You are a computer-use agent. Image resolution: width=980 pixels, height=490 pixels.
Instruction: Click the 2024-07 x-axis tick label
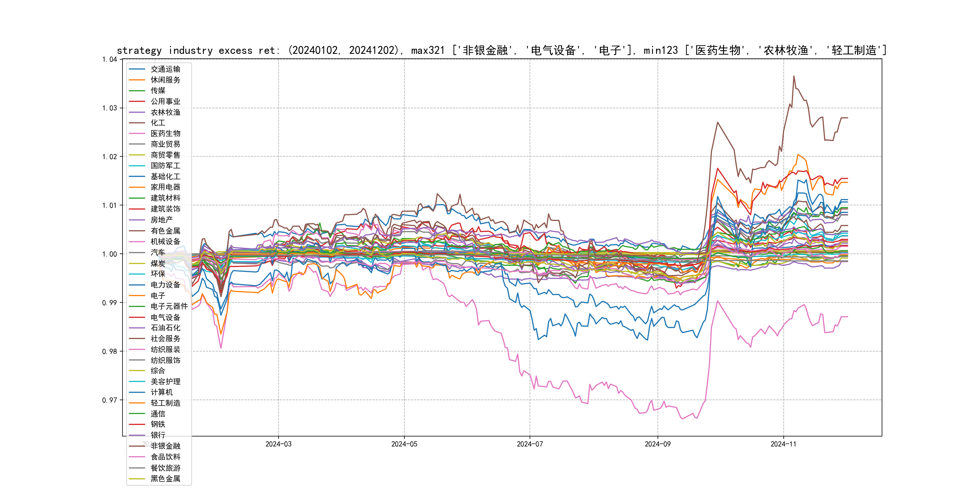tap(530, 444)
